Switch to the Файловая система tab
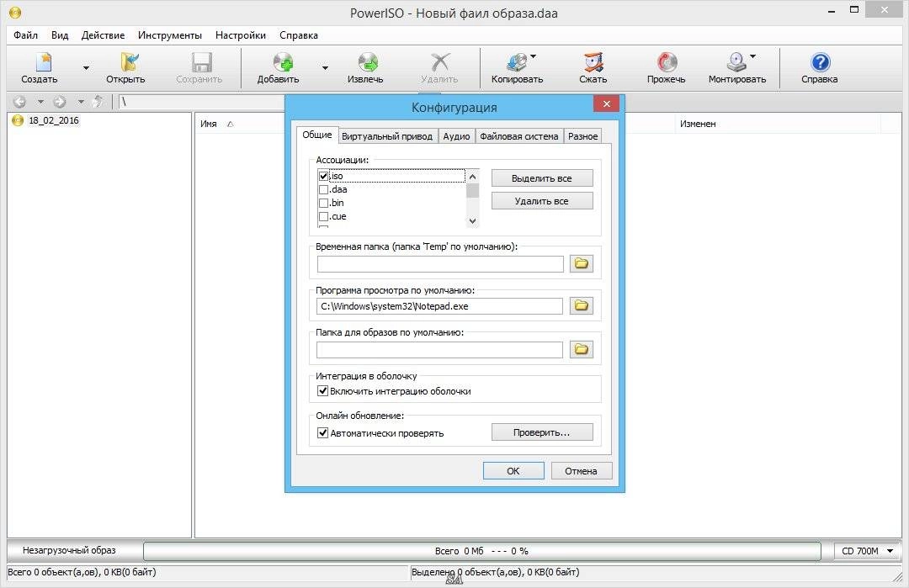Screen dimensions: 909x588 pos(518,136)
